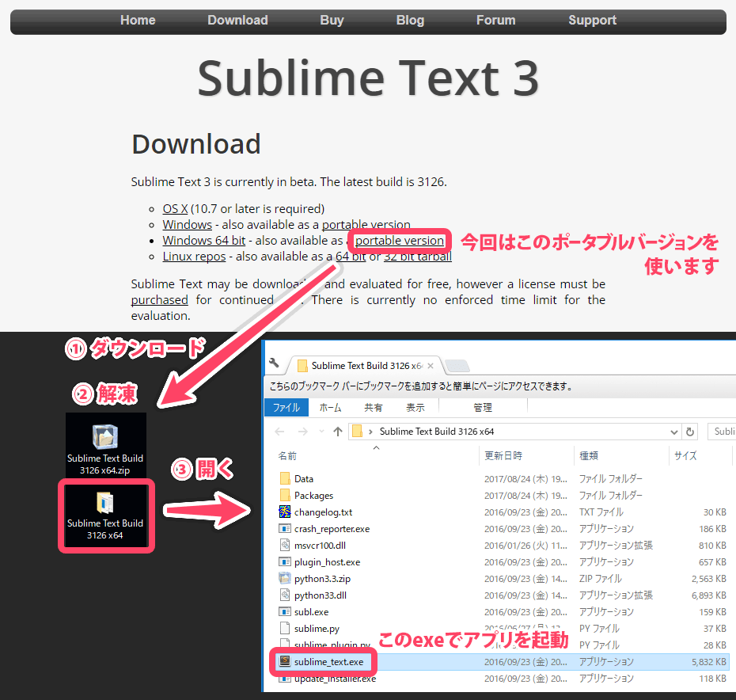Select the python3.3.zip archive icon
The height and width of the screenshot is (700, 736).
pos(285,578)
